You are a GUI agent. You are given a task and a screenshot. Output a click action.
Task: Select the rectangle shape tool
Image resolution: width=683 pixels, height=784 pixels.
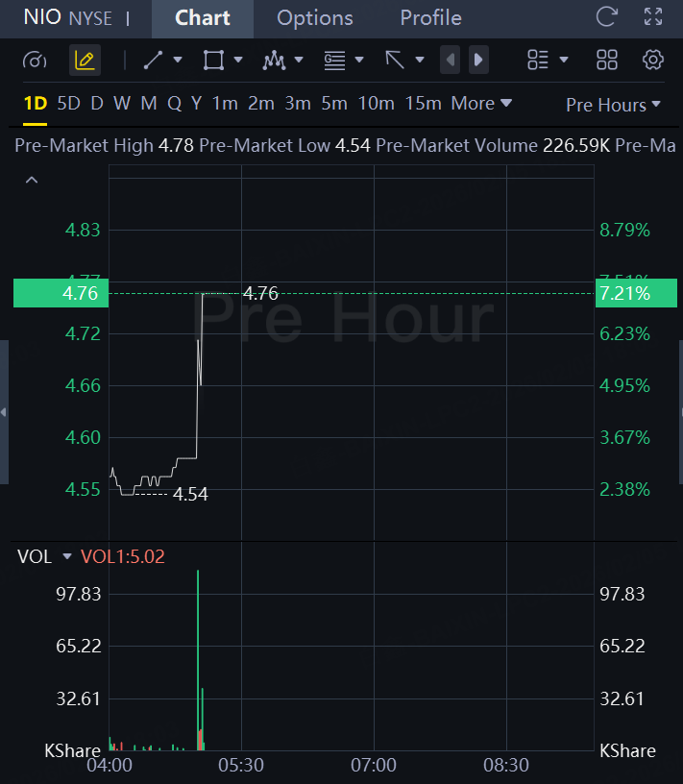pyautogui.click(x=213, y=60)
